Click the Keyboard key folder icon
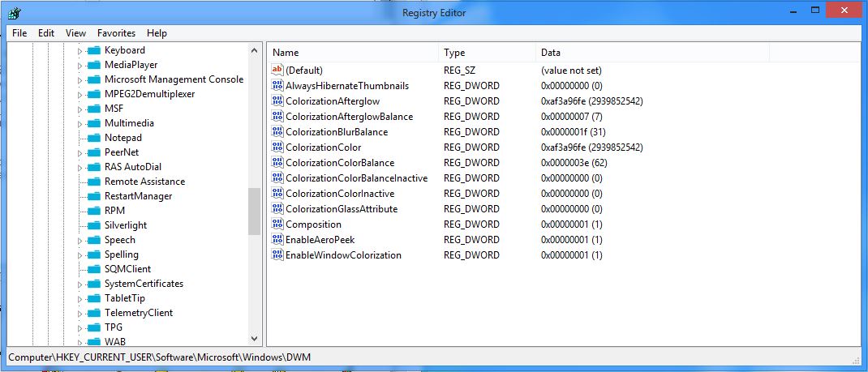The width and height of the screenshot is (868, 372). [94, 50]
